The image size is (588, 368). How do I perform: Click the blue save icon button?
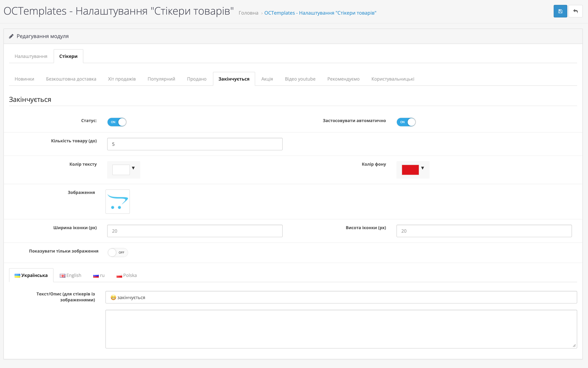(560, 11)
